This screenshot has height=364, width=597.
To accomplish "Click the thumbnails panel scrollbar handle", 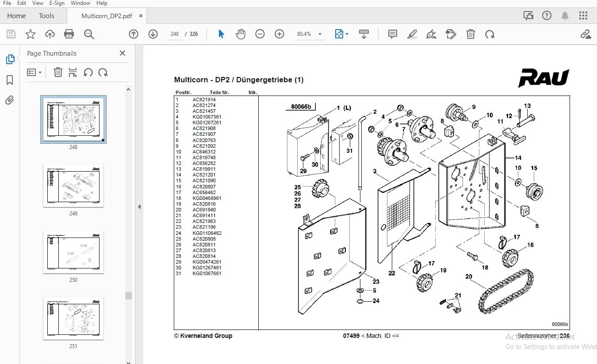I will click(x=129, y=295).
